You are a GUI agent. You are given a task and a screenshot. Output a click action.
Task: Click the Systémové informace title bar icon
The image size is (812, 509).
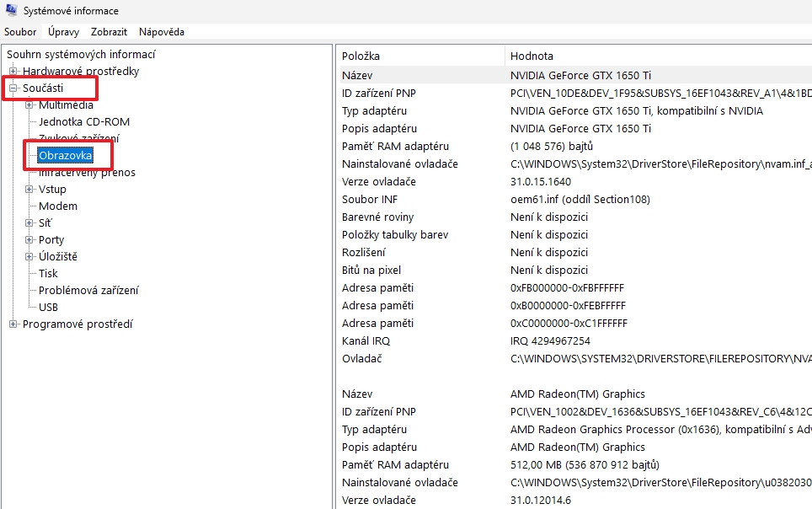[x=12, y=10]
